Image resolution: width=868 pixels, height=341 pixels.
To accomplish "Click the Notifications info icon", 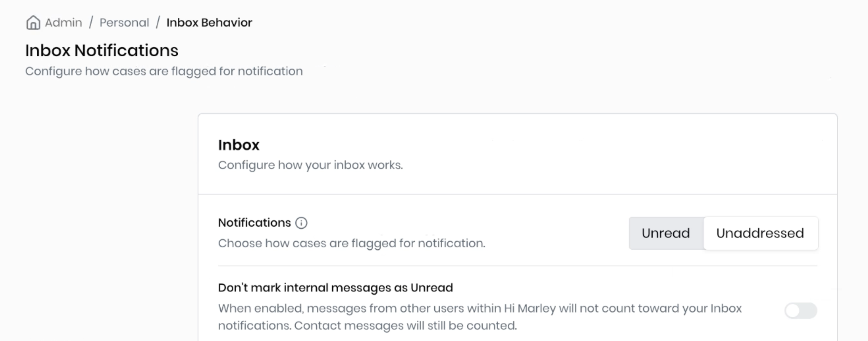I will (301, 223).
